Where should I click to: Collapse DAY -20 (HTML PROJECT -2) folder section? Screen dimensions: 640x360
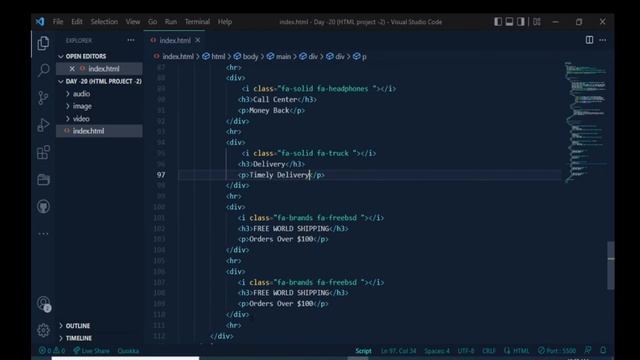tap(103, 81)
